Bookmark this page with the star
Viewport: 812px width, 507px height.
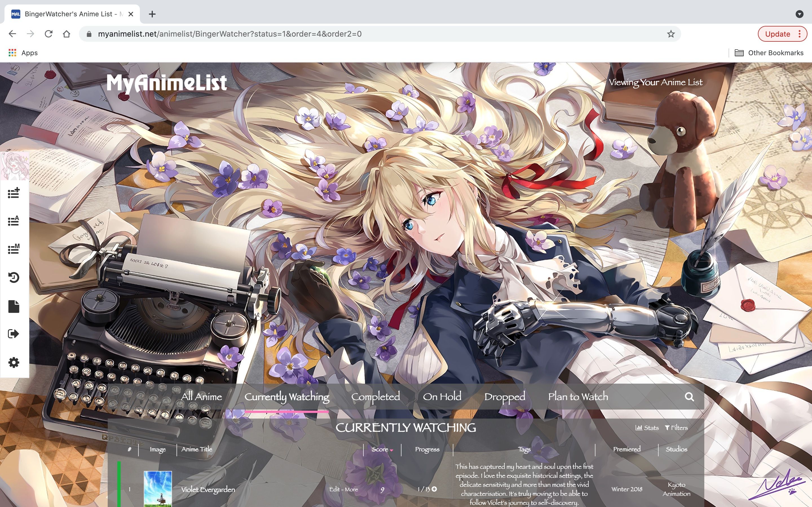(670, 34)
